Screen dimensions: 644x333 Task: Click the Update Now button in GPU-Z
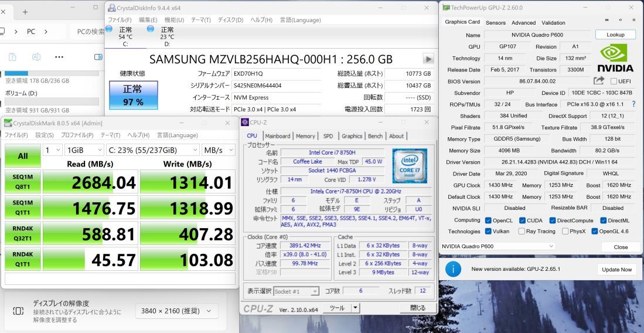[x=617, y=270]
